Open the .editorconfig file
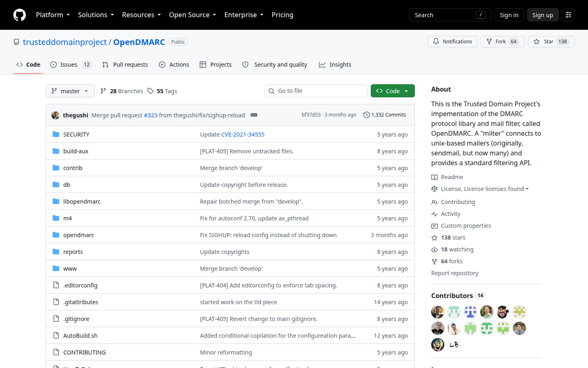 80,285
